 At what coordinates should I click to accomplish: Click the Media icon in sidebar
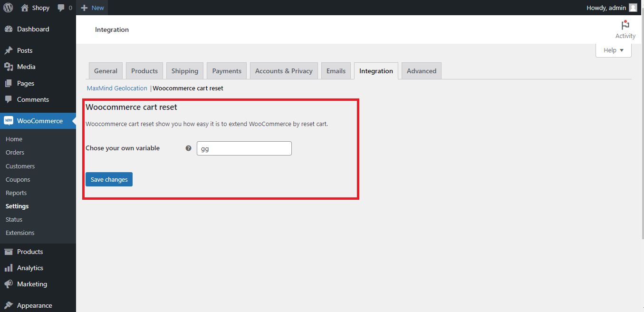tap(9, 67)
